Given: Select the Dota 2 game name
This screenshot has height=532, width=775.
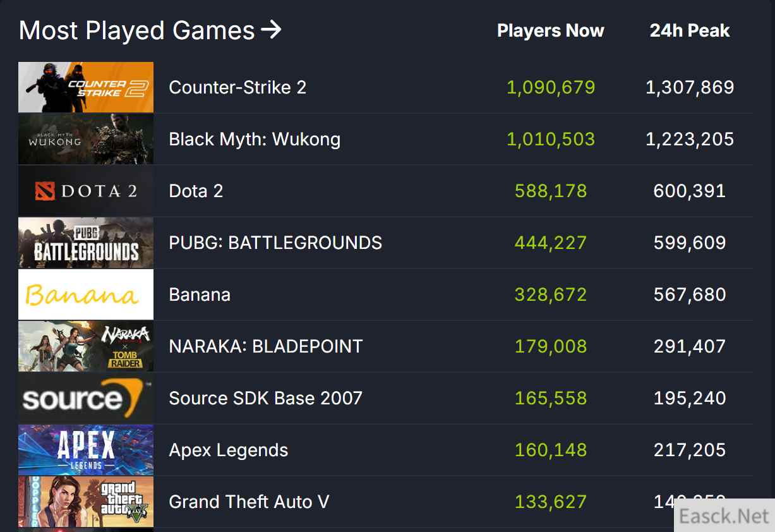Looking at the screenshot, I should click(196, 191).
